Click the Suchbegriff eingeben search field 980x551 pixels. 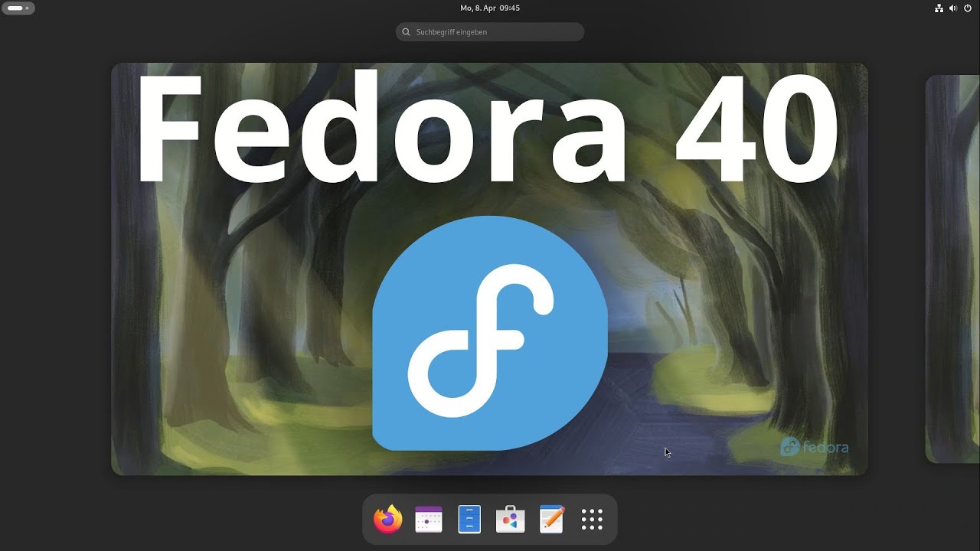tap(489, 32)
